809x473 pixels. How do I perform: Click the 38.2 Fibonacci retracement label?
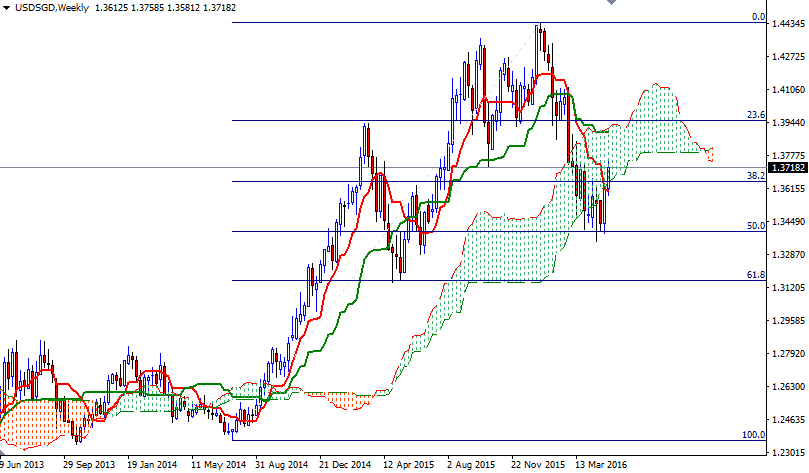(756, 175)
